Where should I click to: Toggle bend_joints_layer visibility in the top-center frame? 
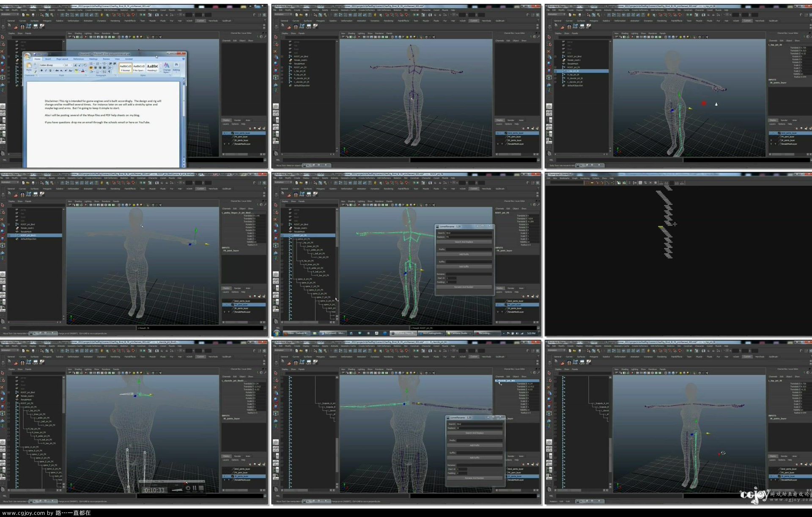click(498, 133)
